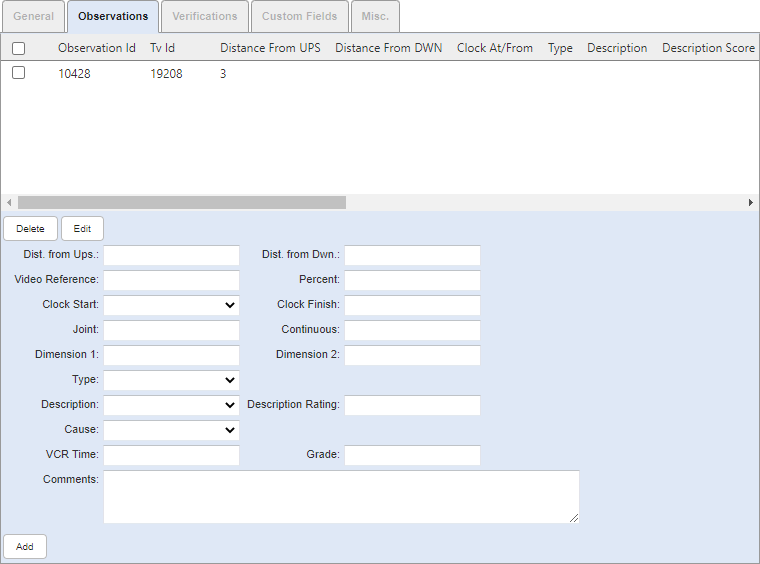Click into the Comments text area
Viewport: 760px width, 564px height.
[341, 497]
